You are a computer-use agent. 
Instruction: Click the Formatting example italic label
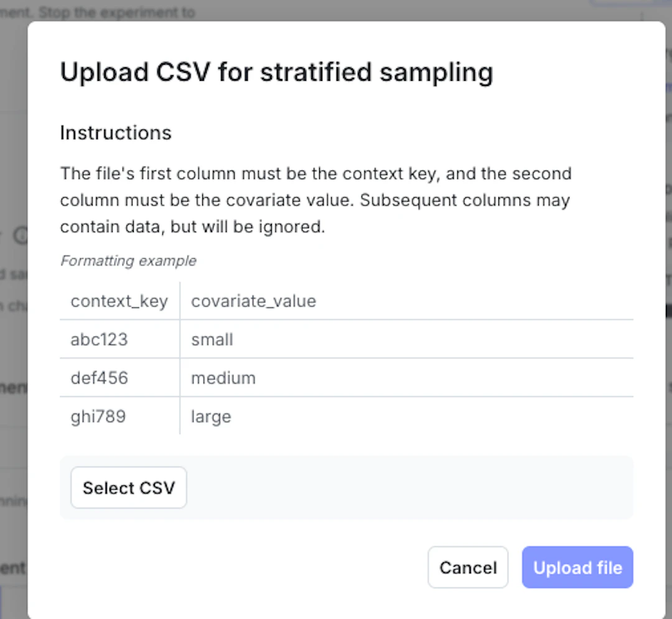[128, 261]
